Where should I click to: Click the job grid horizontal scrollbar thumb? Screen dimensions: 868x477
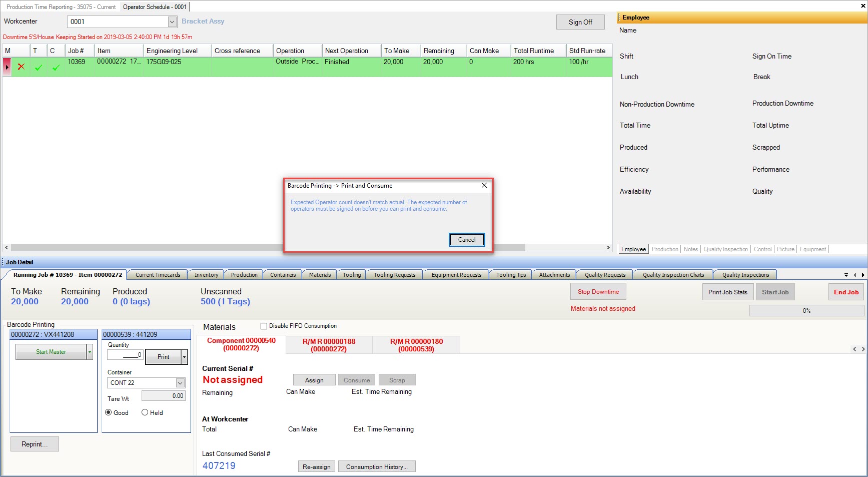pos(268,248)
